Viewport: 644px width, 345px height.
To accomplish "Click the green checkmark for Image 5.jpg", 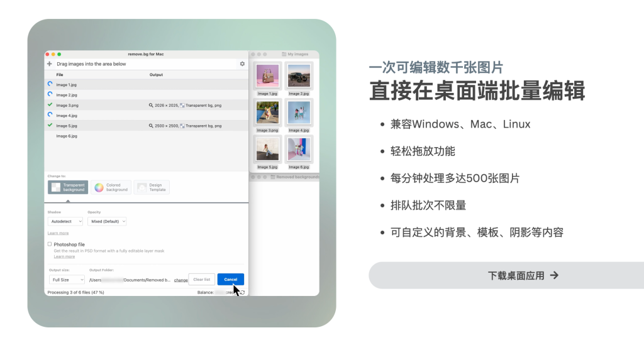I will click(50, 125).
